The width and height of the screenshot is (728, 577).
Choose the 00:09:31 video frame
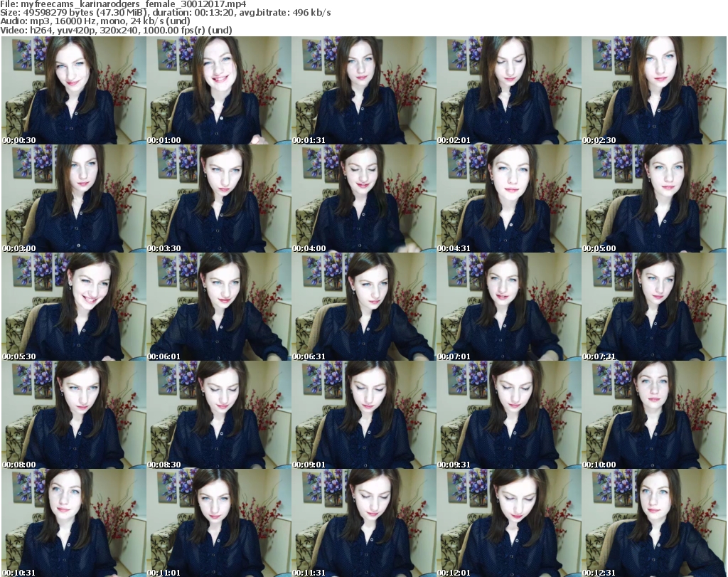509,415
